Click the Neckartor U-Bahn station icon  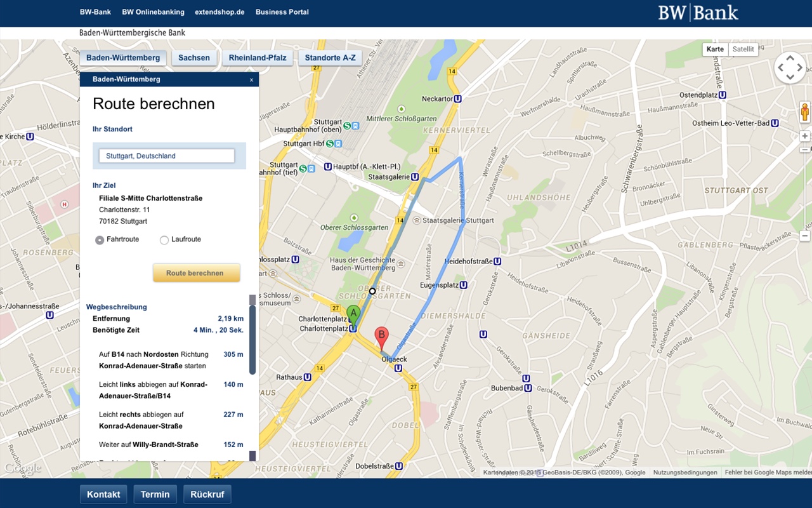pyautogui.click(x=458, y=99)
